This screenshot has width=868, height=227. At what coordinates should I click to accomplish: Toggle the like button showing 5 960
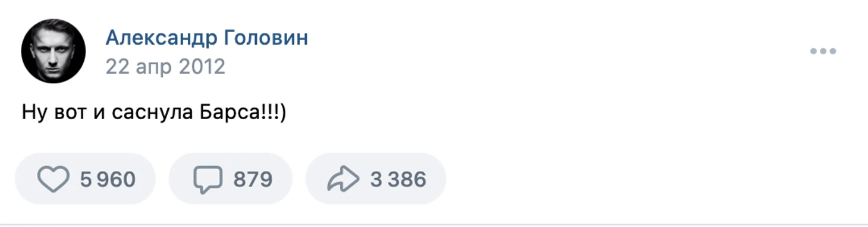(85, 179)
